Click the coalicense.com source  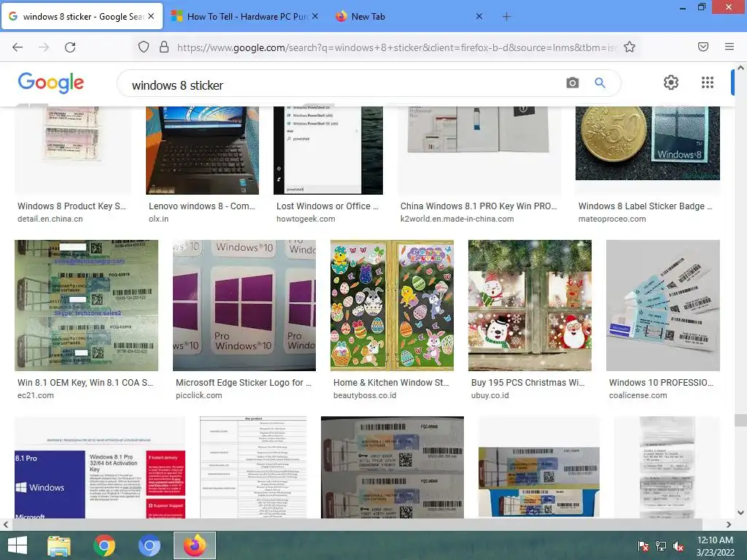pos(638,395)
